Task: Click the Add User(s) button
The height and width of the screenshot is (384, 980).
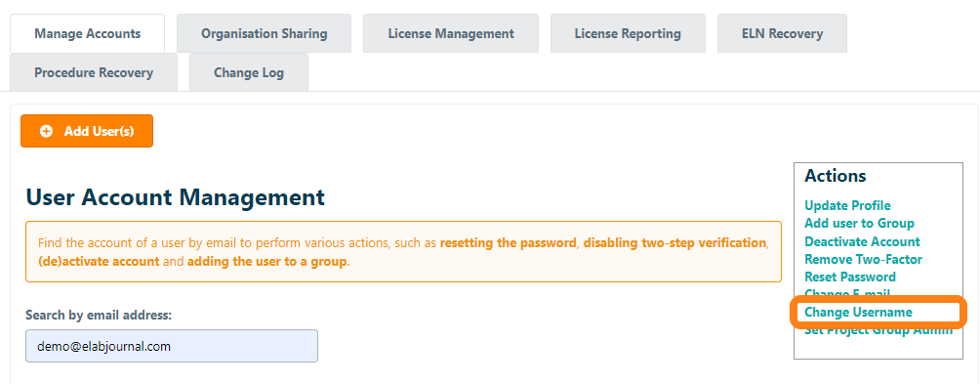Action: pos(87,131)
